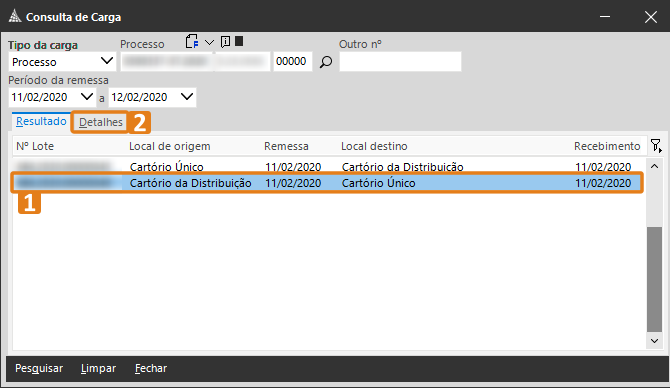Click the results list scroll up arrow

coord(654,166)
